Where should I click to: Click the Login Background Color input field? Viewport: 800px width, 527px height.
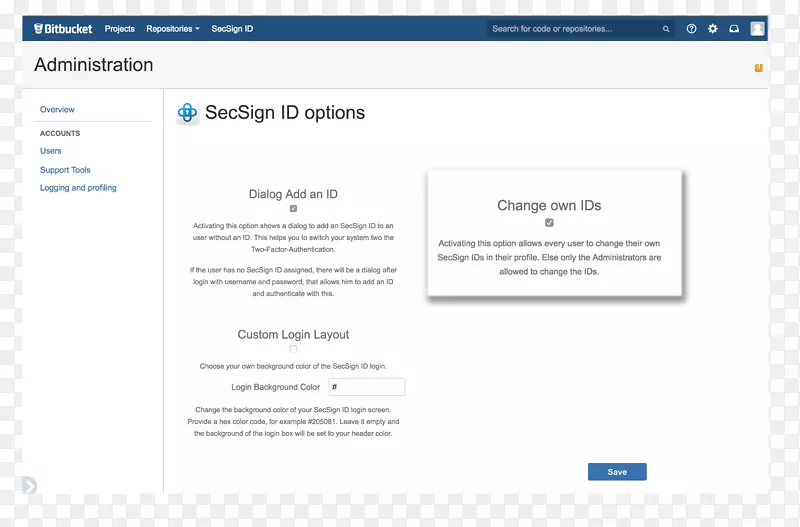367,387
